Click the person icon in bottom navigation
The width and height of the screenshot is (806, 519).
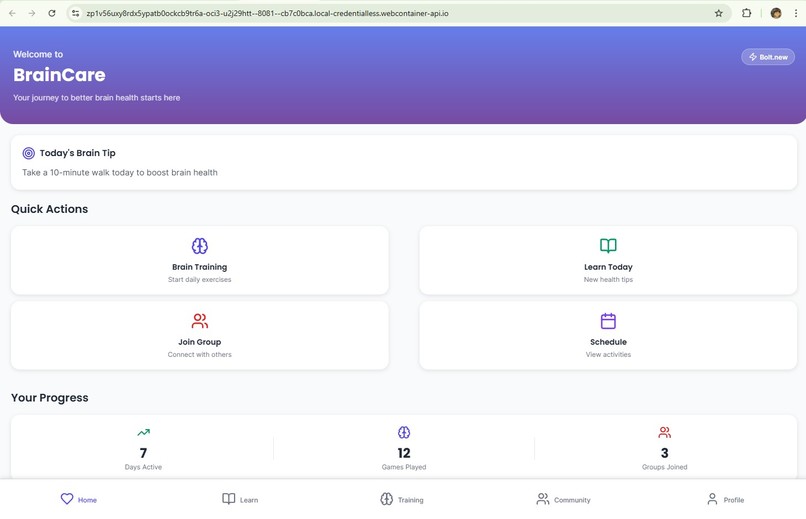point(712,499)
